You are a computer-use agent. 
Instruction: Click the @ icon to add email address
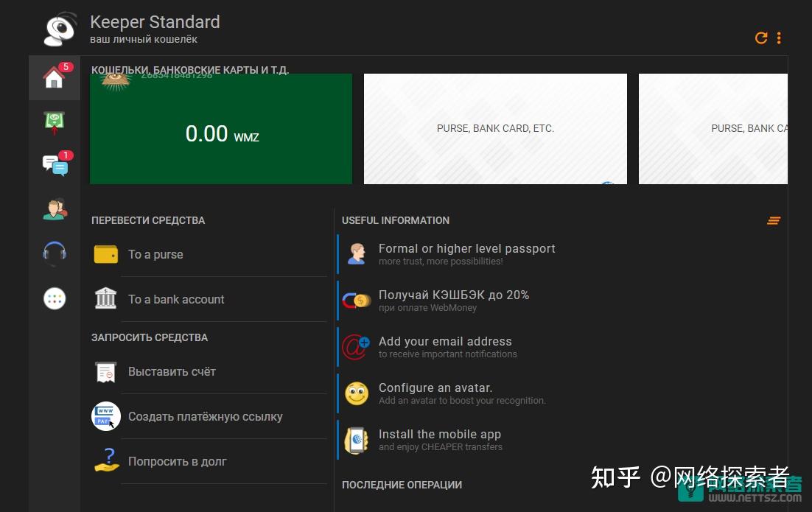tap(357, 347)
